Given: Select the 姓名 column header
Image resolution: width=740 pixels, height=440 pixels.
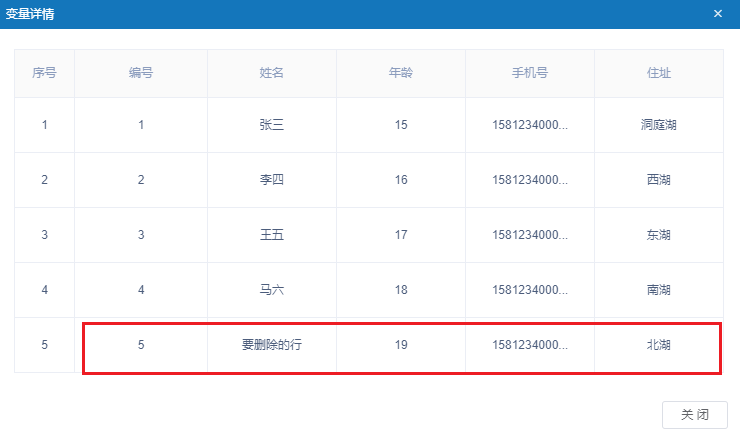Looking at the screenshot, I should click(x=272, y=73).
